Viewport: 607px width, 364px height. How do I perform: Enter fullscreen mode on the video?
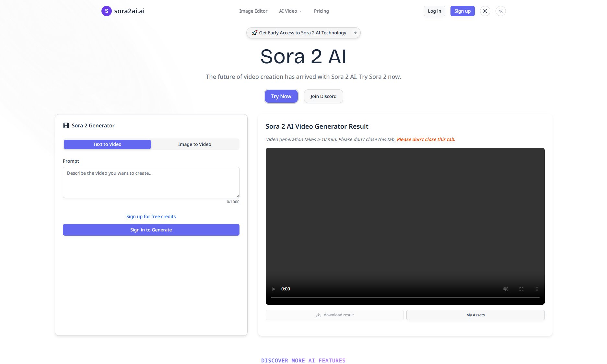pyautogui.click(x=521, y=289)
